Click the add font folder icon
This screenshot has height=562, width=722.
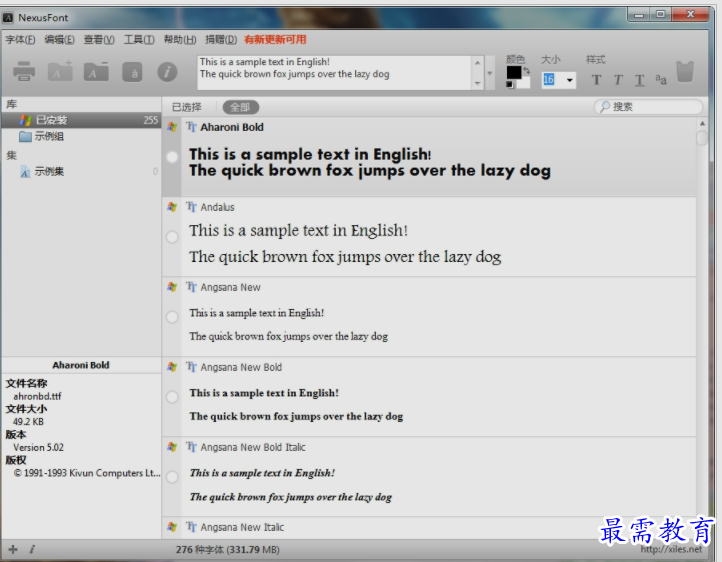click(x=60, y=71)
